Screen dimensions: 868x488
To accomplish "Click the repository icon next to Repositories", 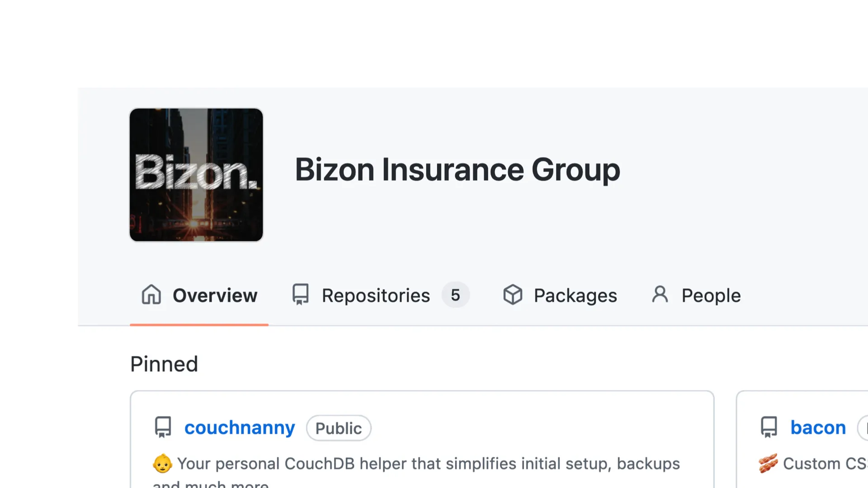I will point(300,295).
